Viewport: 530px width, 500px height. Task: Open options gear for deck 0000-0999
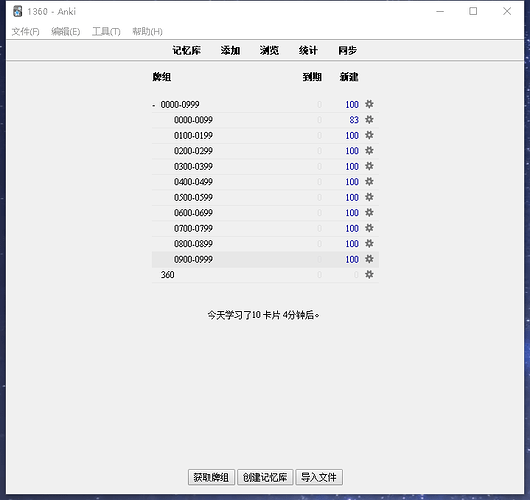pyautogui.click(x=369, y=104)
